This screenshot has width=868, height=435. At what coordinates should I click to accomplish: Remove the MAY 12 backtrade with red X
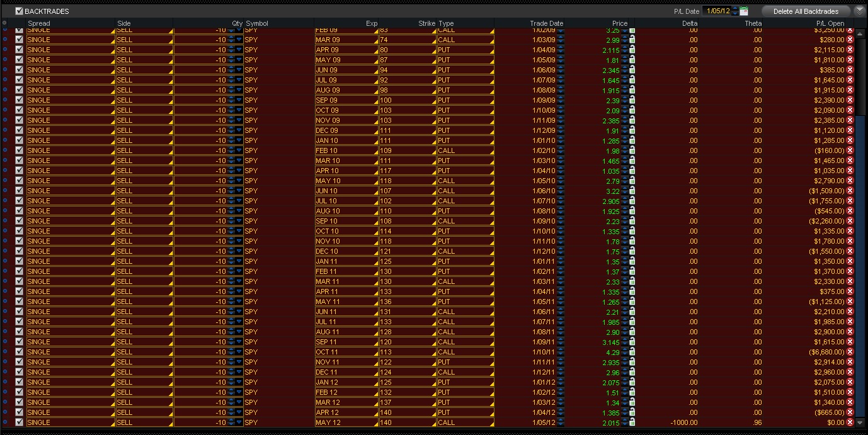pyautogui.click(x=850, y=422)
